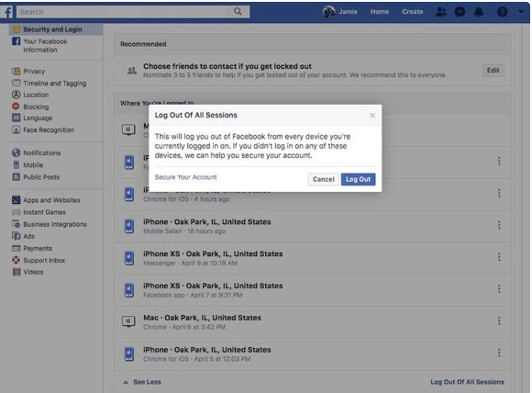Click the Apps and Websites icon
The image size is (532, 393).
point(16,200)
